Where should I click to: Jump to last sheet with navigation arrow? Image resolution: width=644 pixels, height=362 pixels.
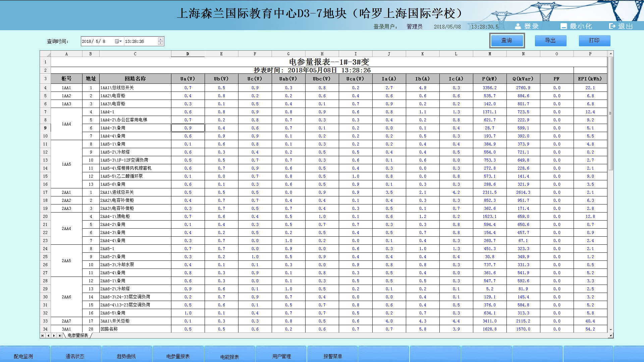tap(60, 336)
